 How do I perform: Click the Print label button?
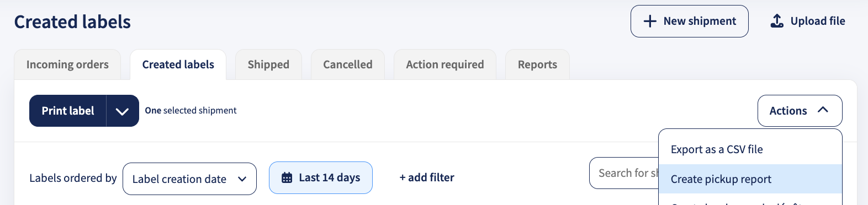(x=68, y=111)
